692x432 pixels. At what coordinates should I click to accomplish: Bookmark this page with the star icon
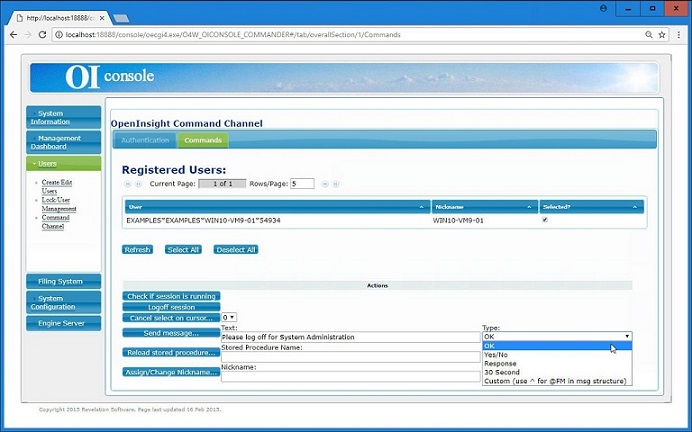(662, 34)
